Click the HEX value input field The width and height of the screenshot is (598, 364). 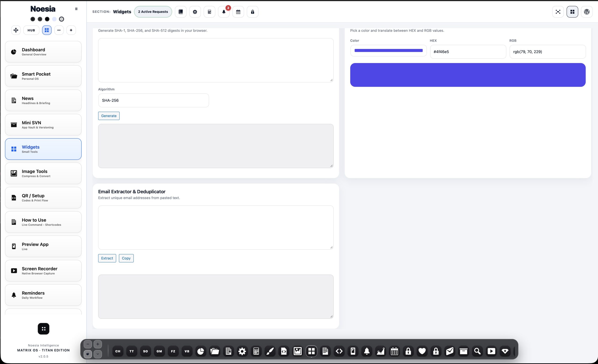468,52
